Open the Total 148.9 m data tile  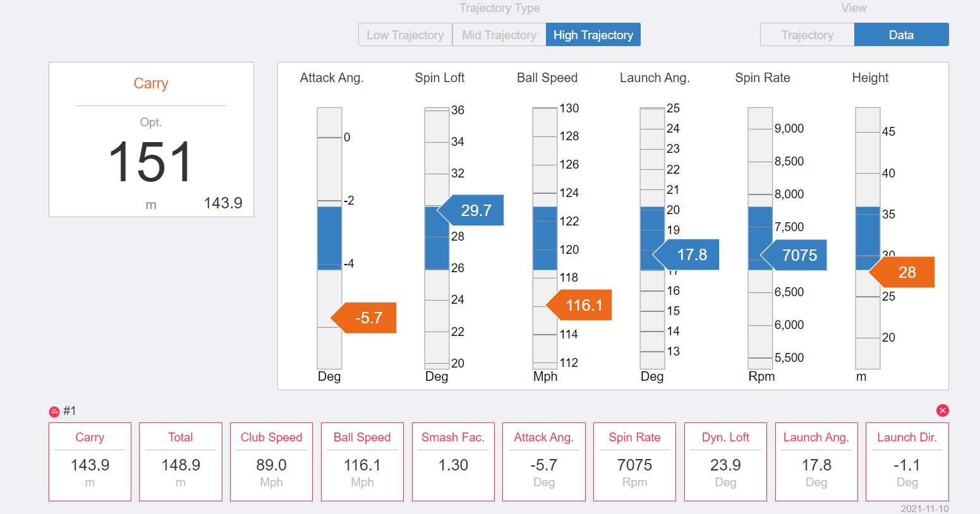coord(181,462)
